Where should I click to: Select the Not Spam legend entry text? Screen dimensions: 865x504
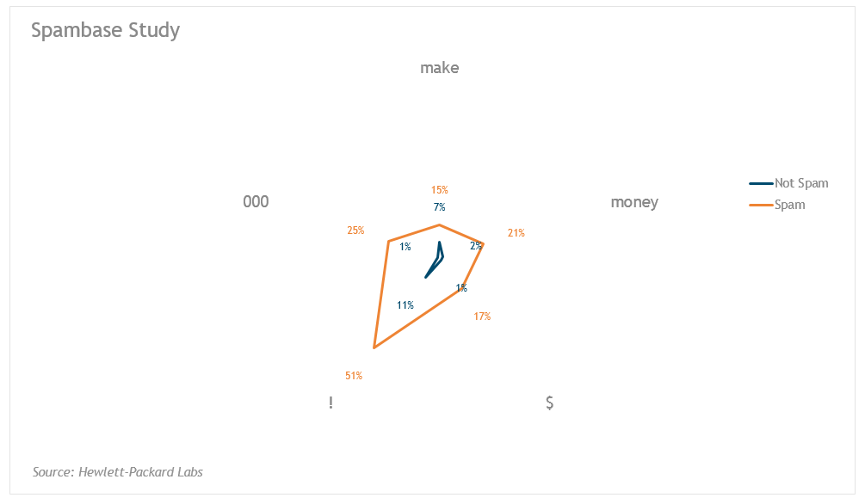click(800, 183)
